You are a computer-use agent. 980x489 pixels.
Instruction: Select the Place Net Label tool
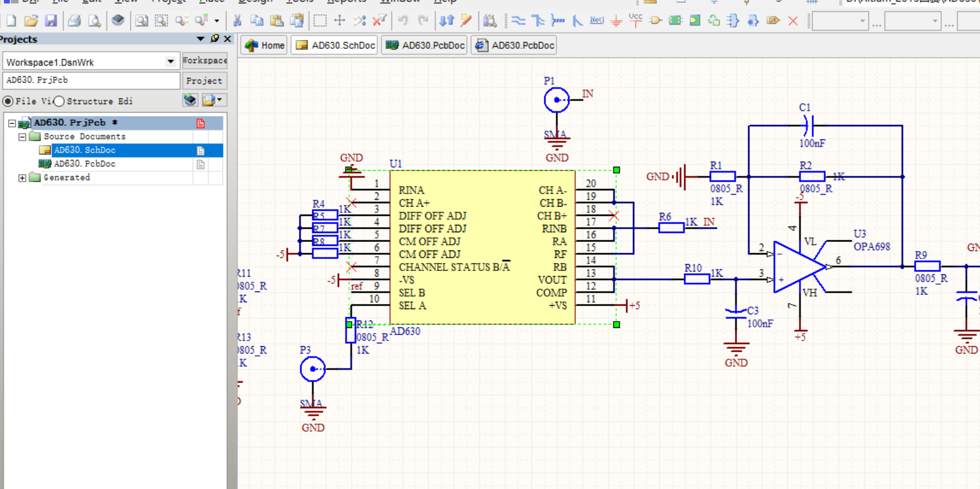[x=597, y=20]
